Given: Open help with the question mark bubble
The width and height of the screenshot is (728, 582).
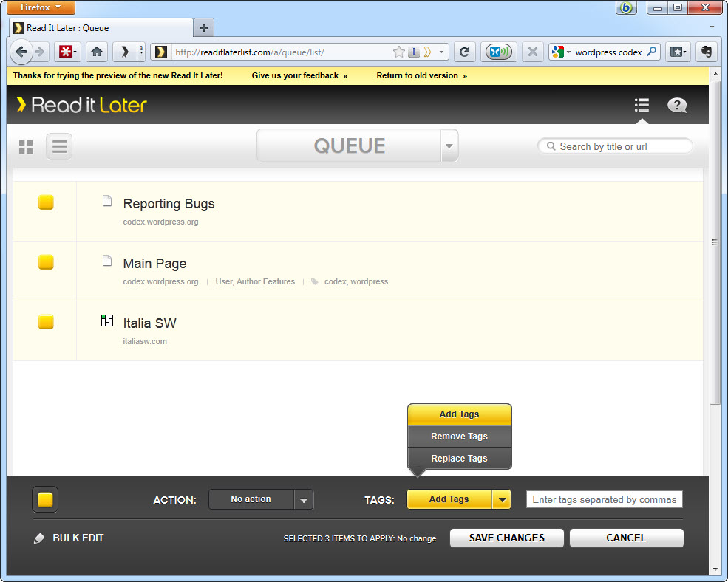Looking at the screenshot, I should pos(677,106).
